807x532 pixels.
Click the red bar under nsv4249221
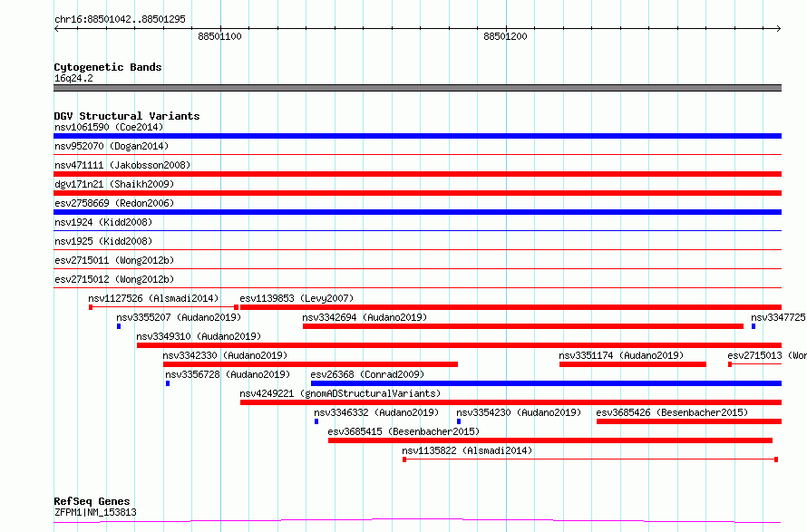tap(511, 402)
